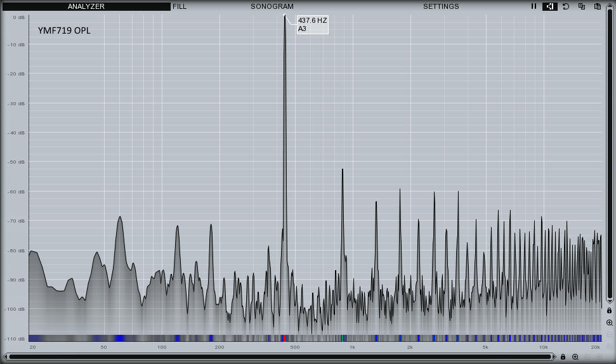Click the -110 dB axis label

[x=15, y=339]
